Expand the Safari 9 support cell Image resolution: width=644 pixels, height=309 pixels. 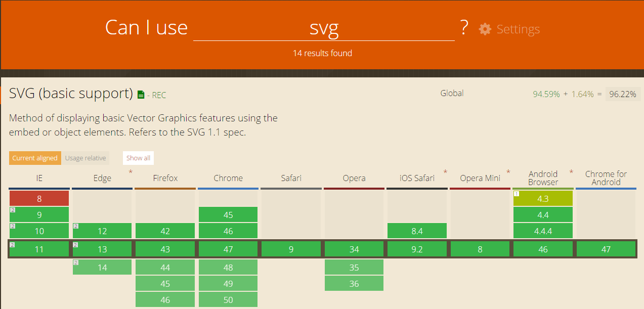291,249
